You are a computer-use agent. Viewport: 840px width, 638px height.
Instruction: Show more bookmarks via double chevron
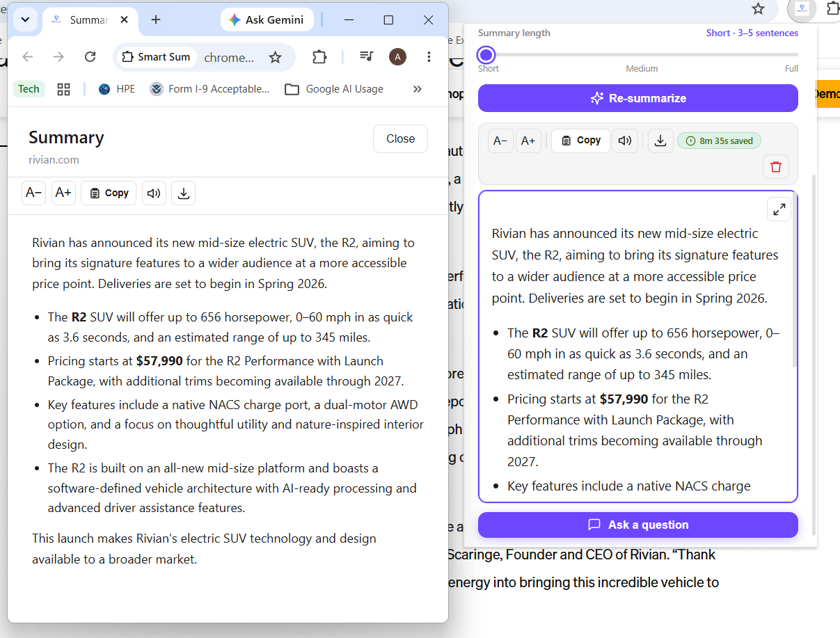pos(418,89)
